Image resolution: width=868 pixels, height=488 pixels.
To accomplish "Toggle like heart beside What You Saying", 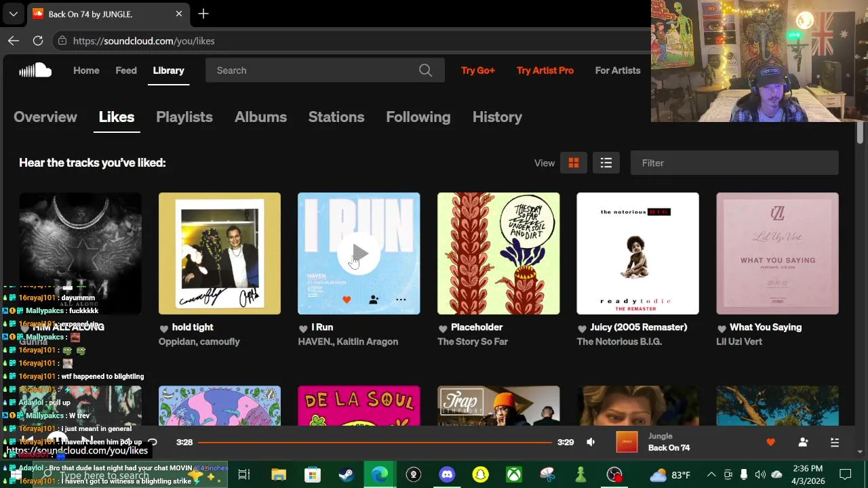I will click(x=722, y=328).
